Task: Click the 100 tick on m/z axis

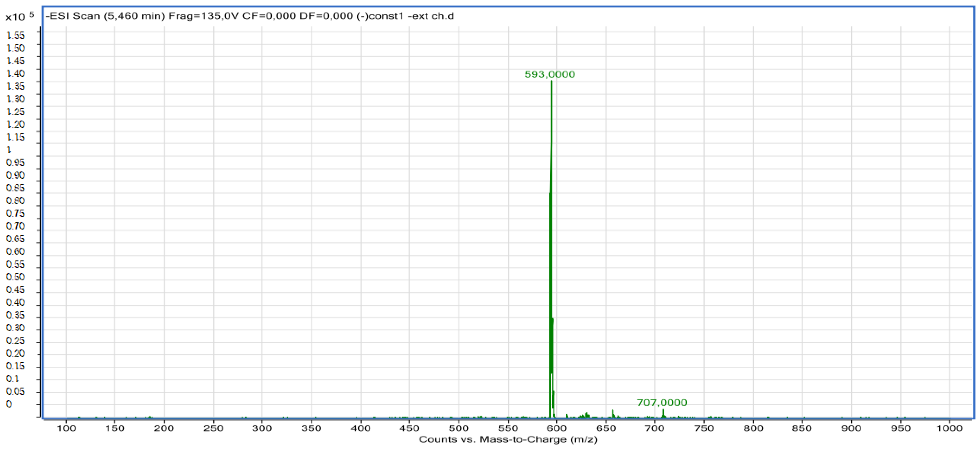Action: point(66,428)
